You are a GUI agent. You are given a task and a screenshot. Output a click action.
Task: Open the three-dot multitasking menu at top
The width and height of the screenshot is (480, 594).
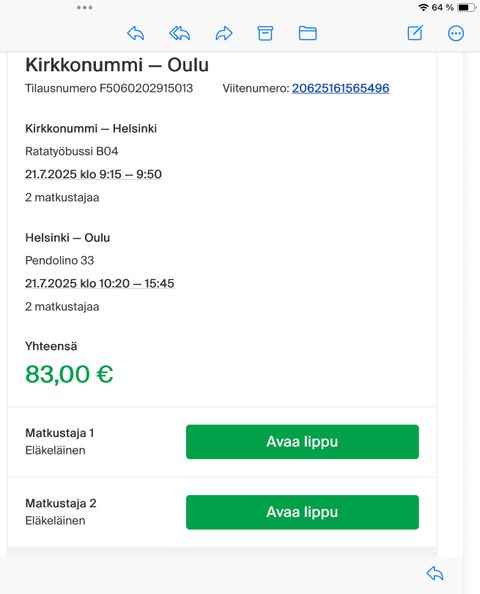(84, 7)
